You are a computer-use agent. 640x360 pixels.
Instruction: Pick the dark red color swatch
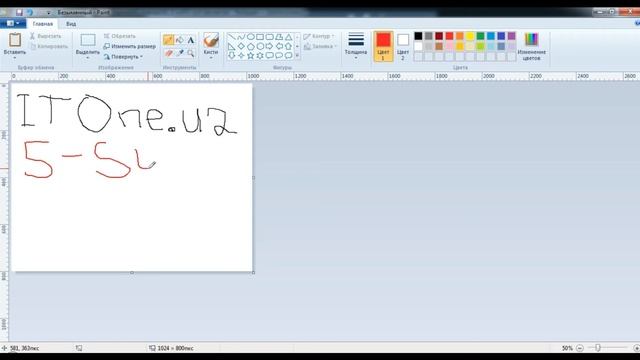(x=439, y=36)
